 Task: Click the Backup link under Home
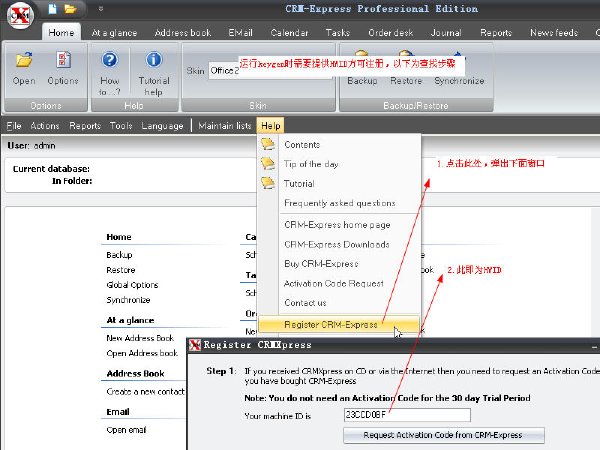click(x=119, y=255)
